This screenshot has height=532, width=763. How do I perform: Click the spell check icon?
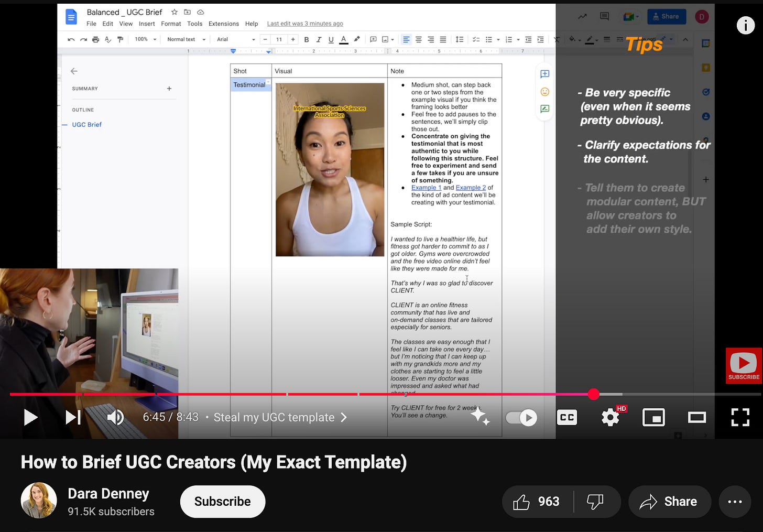tap(108, 39)
